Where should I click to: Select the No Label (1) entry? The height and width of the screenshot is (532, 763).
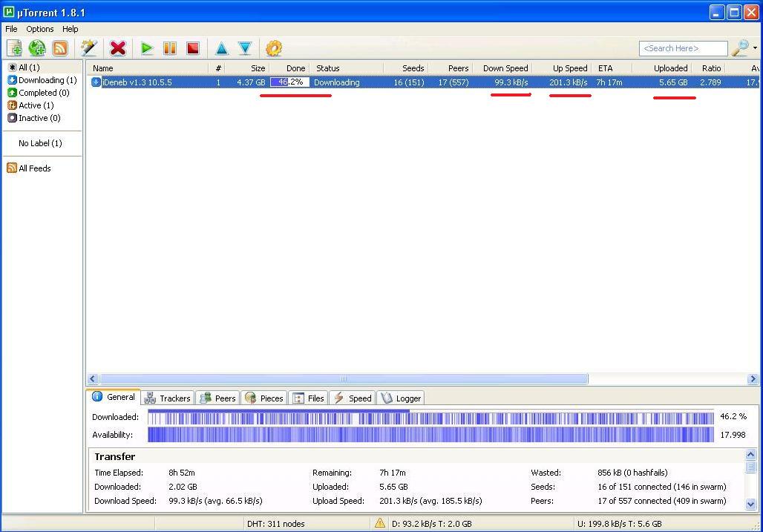[x=40, y=143]
